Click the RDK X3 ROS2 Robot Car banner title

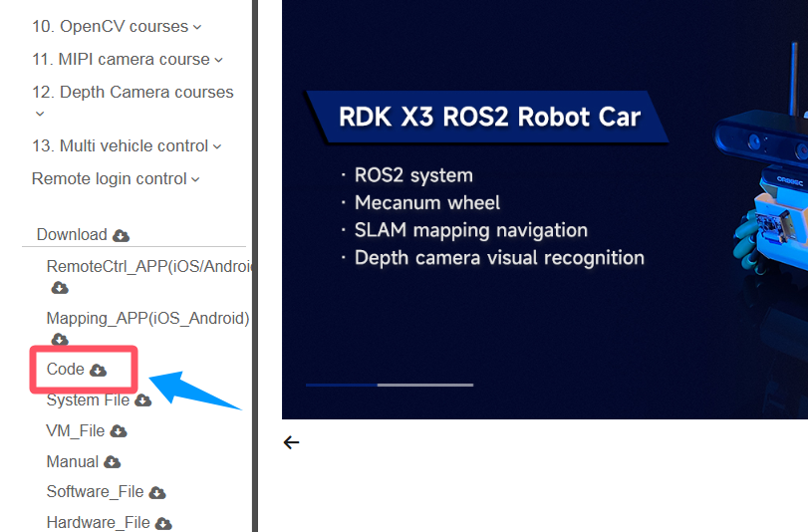(489, 117)
